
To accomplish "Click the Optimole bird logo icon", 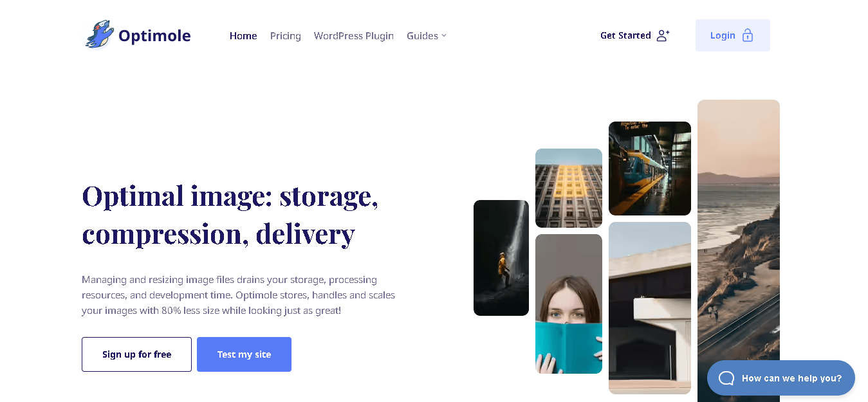I will coord(99,34).
